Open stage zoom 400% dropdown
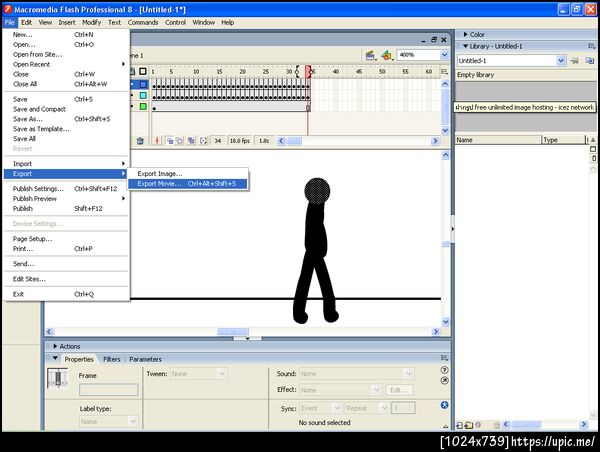The width and height of the screenshot is (600, 452). (x=444, y=55)
